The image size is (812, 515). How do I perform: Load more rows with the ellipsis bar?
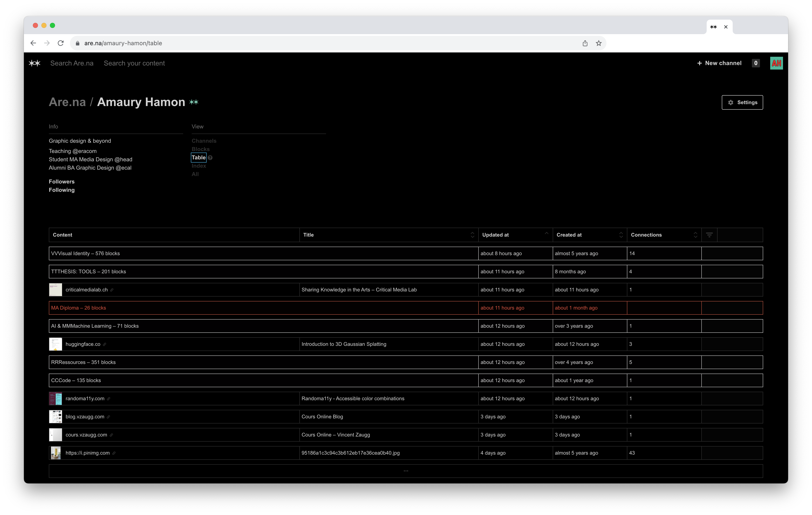coord(406,471)
